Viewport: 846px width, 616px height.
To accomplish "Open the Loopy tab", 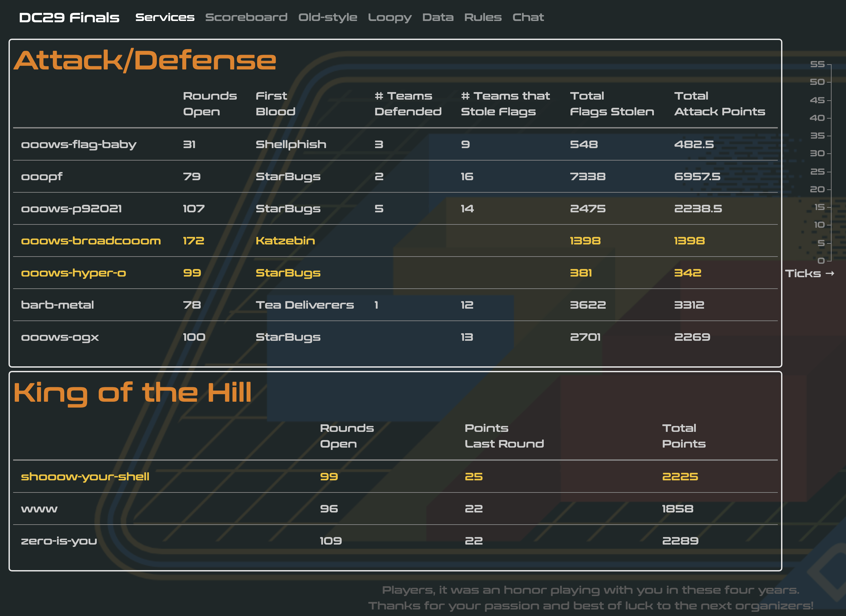I will [389, 17].
